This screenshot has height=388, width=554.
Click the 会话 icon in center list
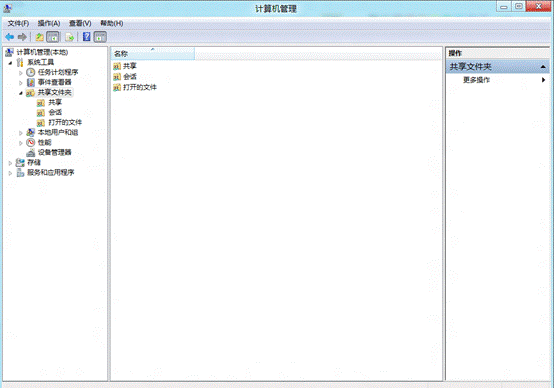(x=117, y=77)
